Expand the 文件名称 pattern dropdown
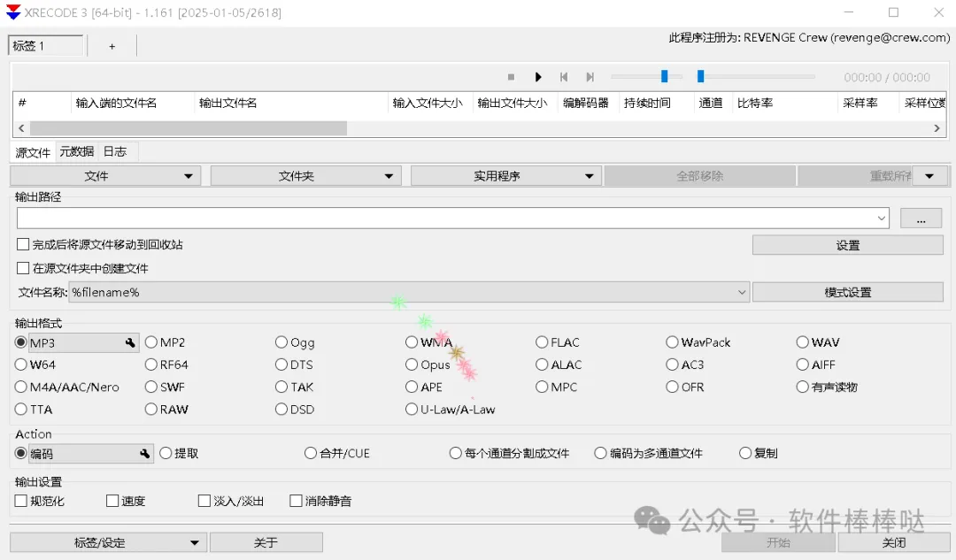The width and height of the screenshot is (956, 560). pyautogui.click(x=742, y=292)
